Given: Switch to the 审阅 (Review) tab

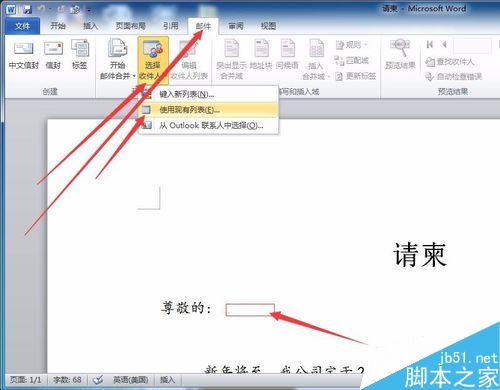Looking at the screenshot, I should pos(236,26).
